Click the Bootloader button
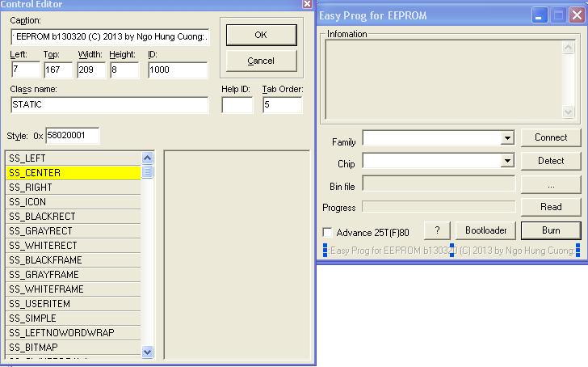 [486, 230]
